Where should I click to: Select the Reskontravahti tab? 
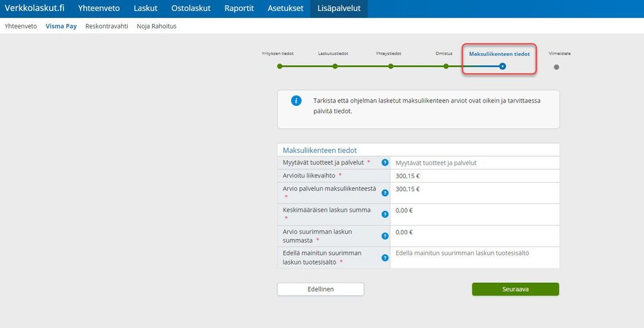click(106, 26)
